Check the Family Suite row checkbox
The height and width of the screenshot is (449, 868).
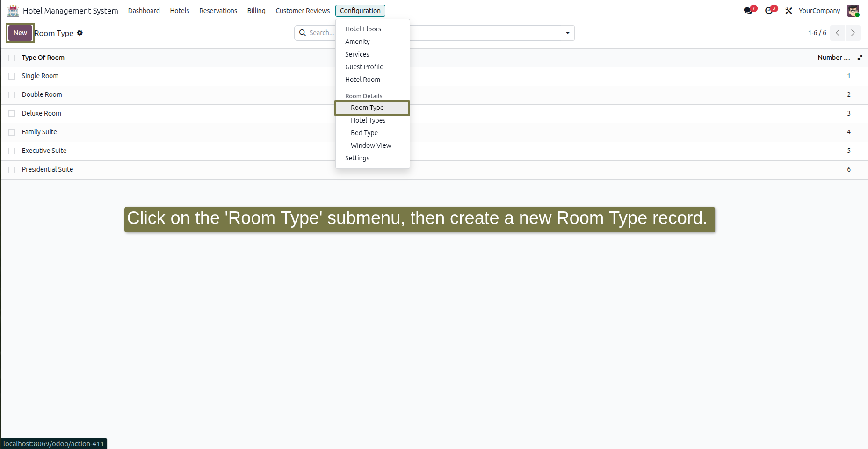pos(12,132)
